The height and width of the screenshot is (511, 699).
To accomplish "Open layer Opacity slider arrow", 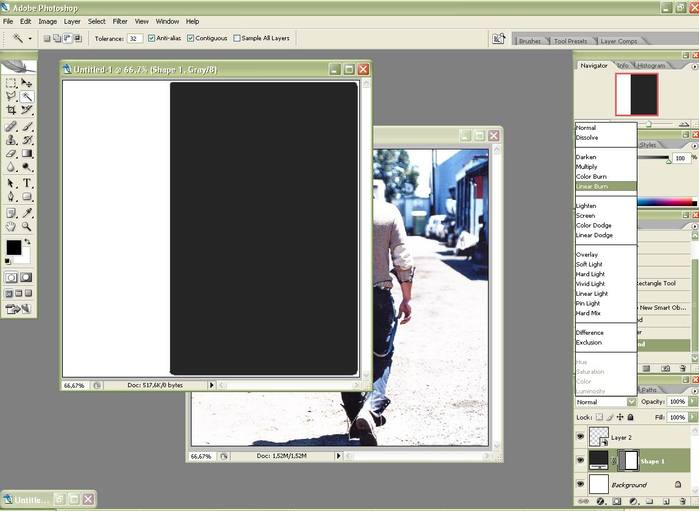I will coord(693,402).
